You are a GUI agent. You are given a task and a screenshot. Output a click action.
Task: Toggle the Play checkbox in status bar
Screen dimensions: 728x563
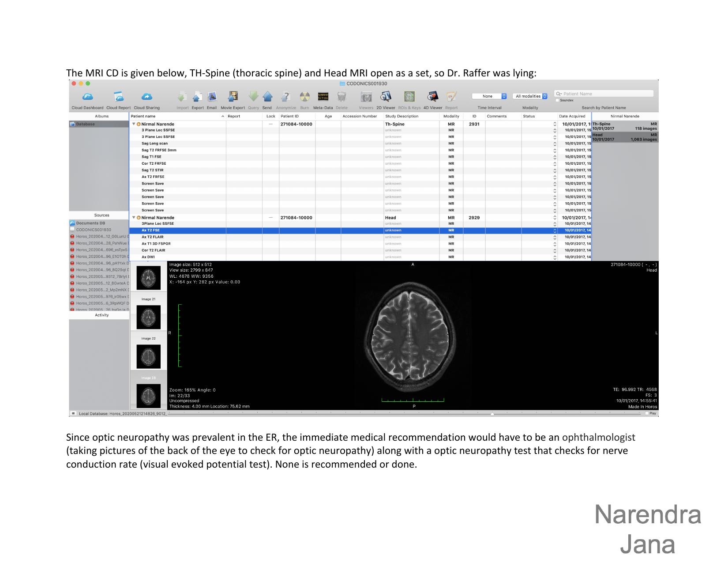647,413
